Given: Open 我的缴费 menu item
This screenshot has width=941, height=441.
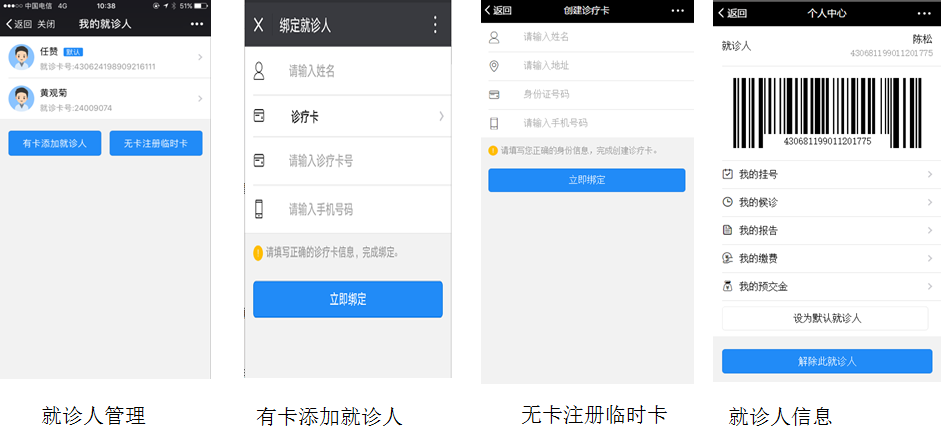Looking at the screenshot, I should [x=827, y=259].
